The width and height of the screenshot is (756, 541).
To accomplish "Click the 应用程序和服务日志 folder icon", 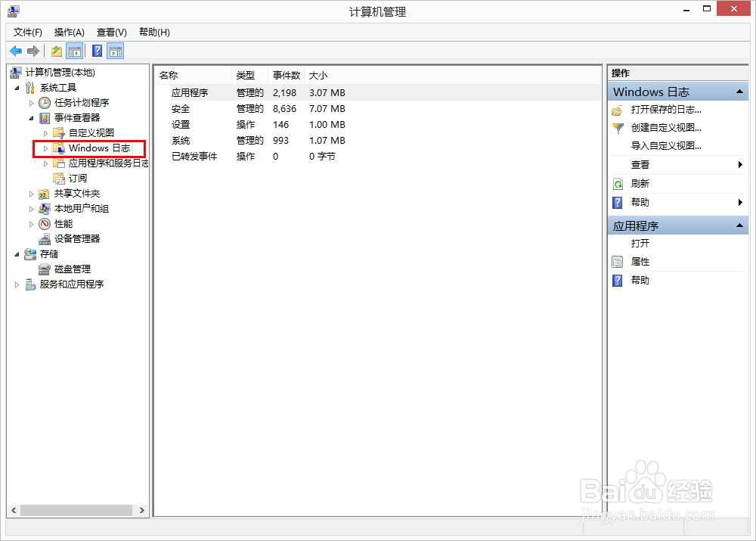I will coord(59,163).
